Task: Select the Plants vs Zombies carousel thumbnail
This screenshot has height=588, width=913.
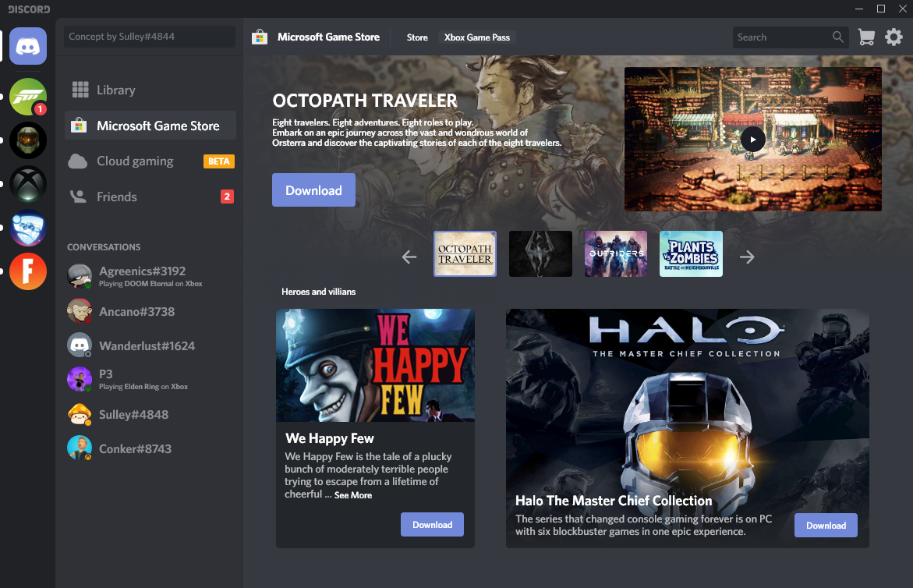Action: coord(691,253)
